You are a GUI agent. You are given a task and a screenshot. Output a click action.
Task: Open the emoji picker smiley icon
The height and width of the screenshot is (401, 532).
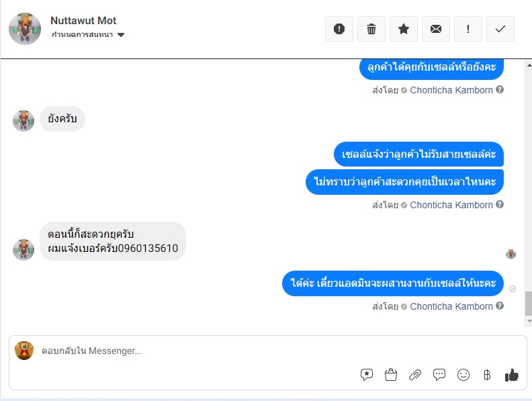(x=463, y=375)
